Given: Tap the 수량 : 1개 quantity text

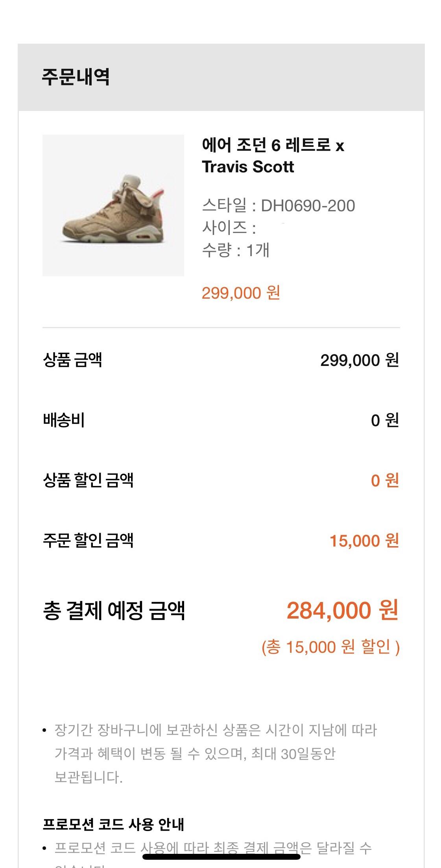Looking at the screenshot, I should [235, 250].
